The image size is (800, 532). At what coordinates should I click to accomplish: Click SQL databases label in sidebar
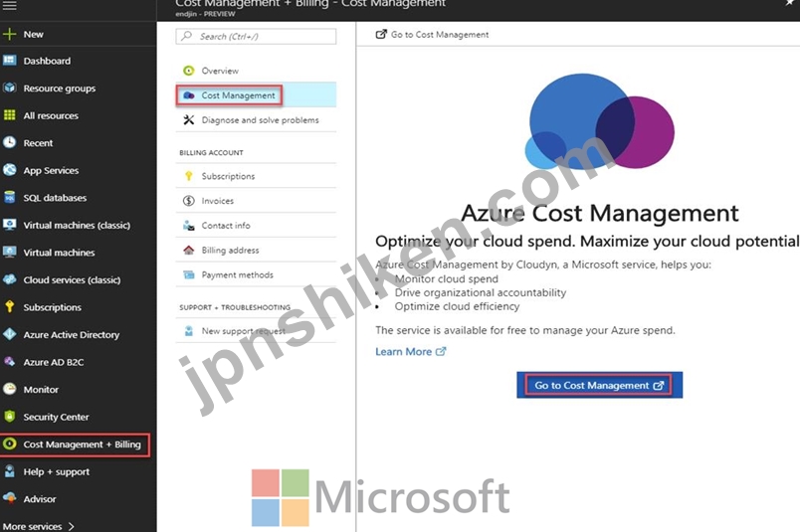point(55,198)
